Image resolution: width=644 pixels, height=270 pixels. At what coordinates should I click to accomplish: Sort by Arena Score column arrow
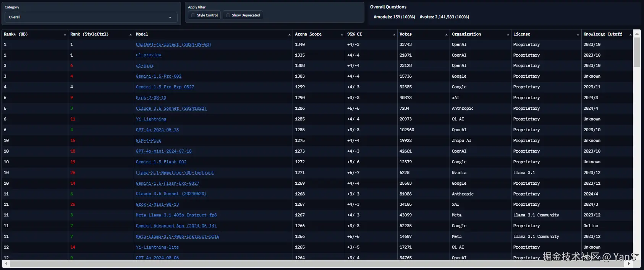(x=342, y=34)
